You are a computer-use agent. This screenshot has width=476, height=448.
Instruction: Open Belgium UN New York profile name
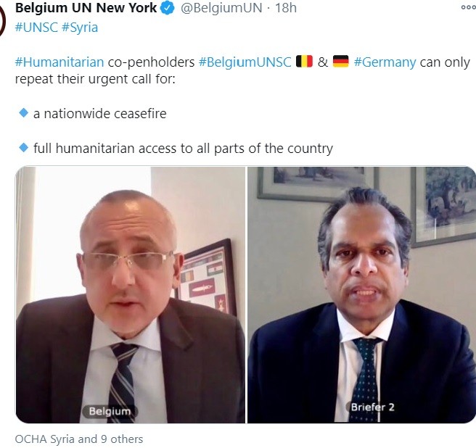click(x=86, y=8)
